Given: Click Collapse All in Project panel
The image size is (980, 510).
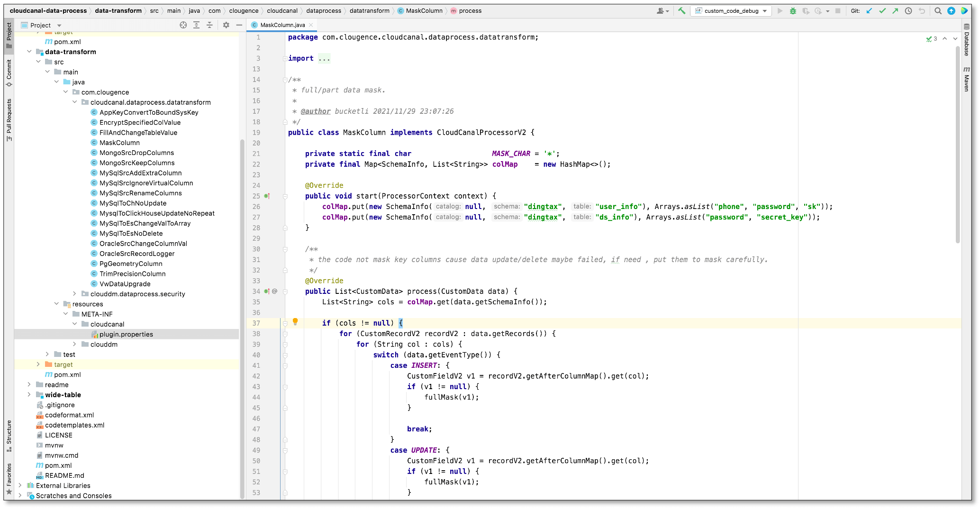Looking at the screenshot, I should 209,25.
